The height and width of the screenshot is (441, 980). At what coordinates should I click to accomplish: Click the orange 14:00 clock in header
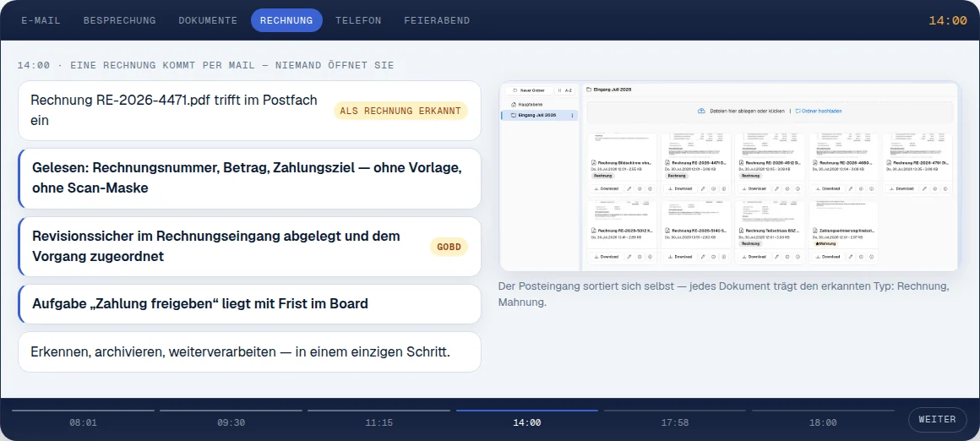click(x=948, y=20)
